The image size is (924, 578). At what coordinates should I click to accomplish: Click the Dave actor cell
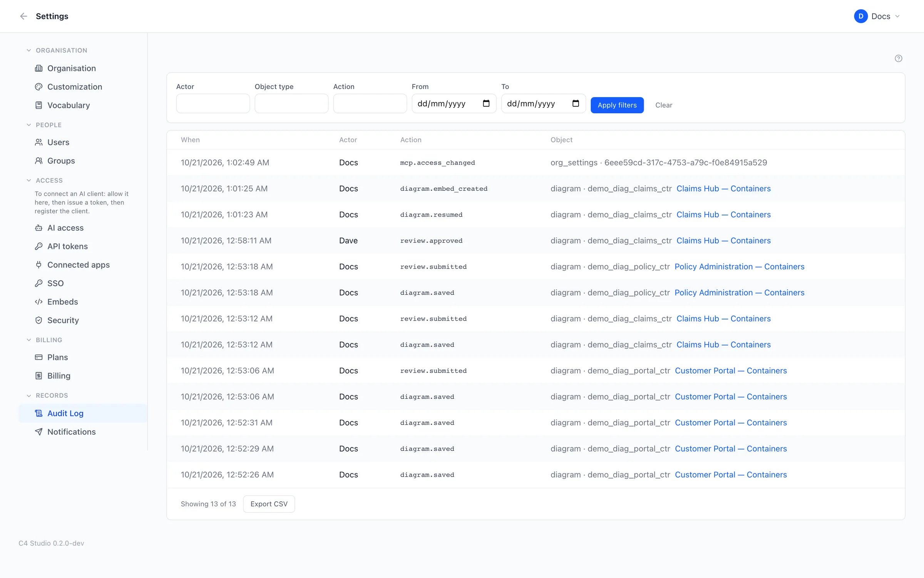[348, 240]
